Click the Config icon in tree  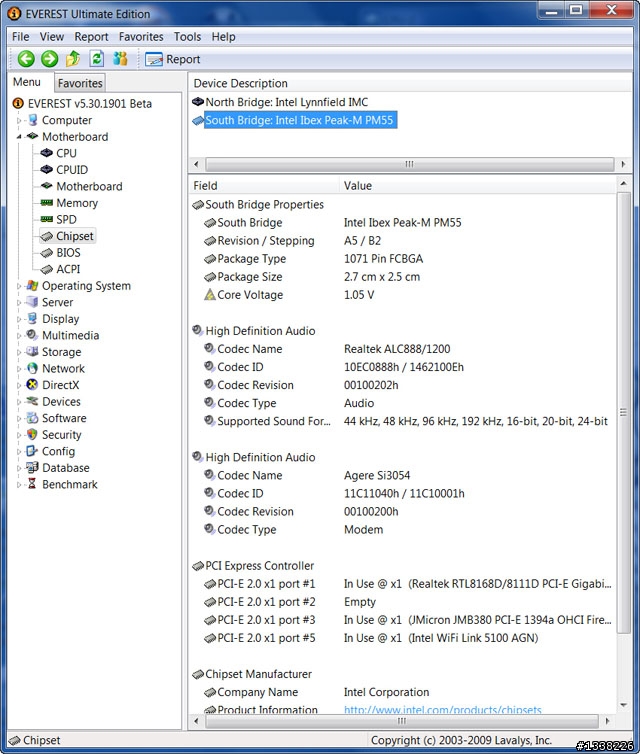coord(32,451)
